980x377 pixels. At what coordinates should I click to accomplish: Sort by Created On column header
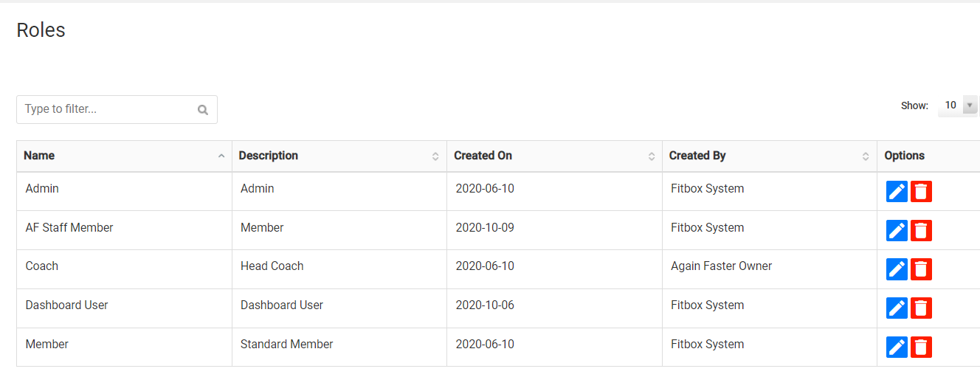click(554, 156)
